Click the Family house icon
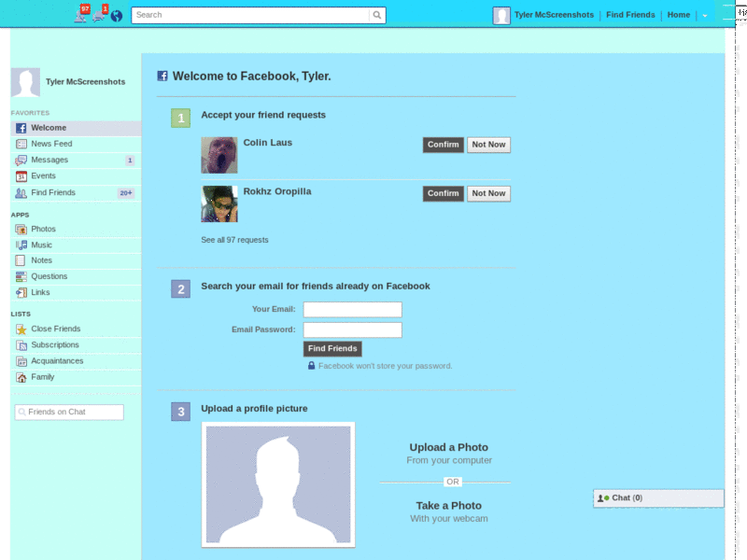This screenshot has height=560, width=747. coord(21,378)
